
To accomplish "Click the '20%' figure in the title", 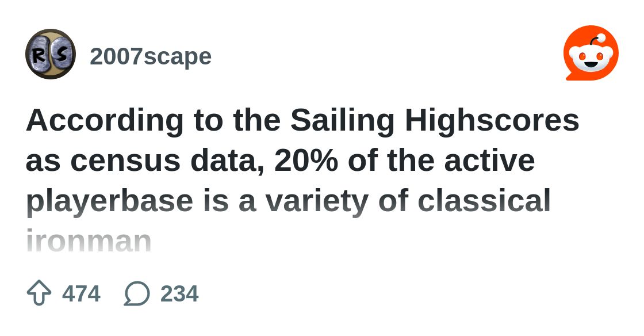I will (306, 161).
